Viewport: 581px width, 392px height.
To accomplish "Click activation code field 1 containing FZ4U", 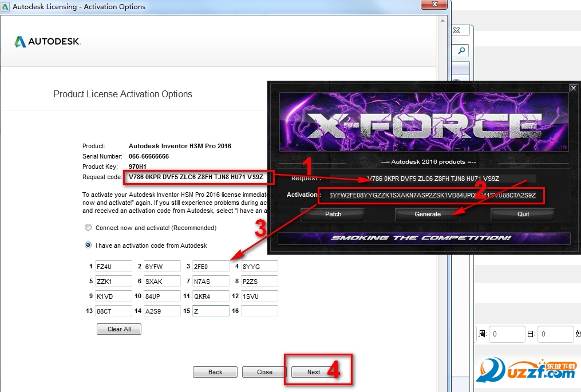I will [113, 267].
